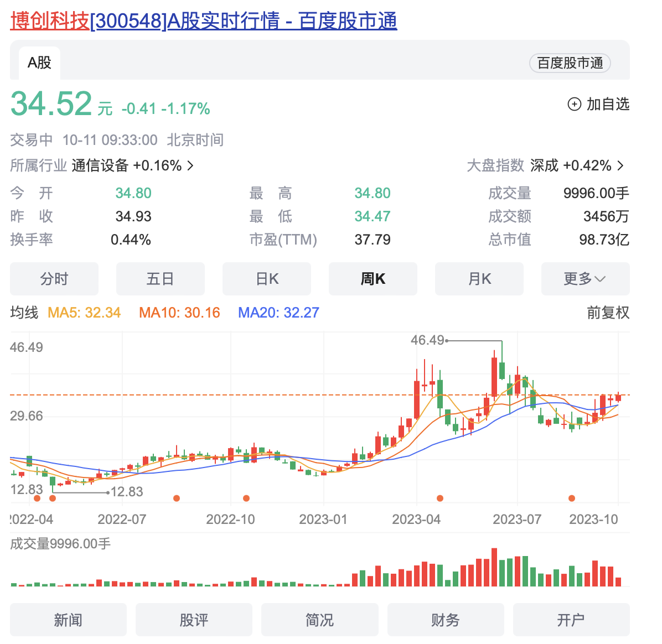This screenshot has width=662, height=644.
Task: Open the 简况 section
Action: pos(319,620)
